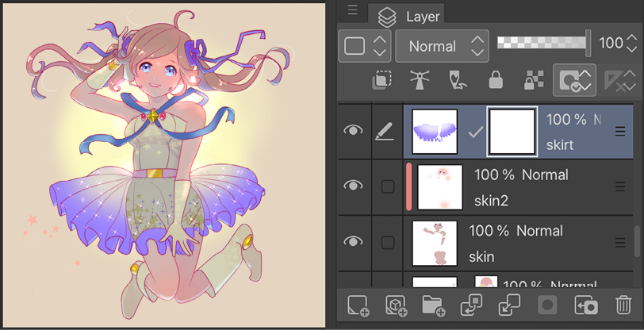This screenshot has height=330, width=644.
Task: Select the skin2 layer thumbnail
Action: (x=440, y=187)
